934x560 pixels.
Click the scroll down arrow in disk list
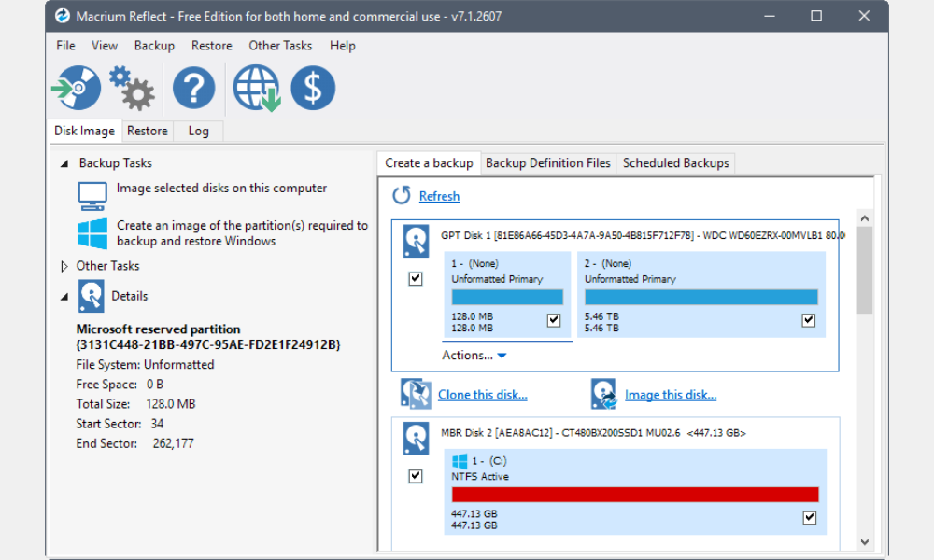click(x=865, y=542)
